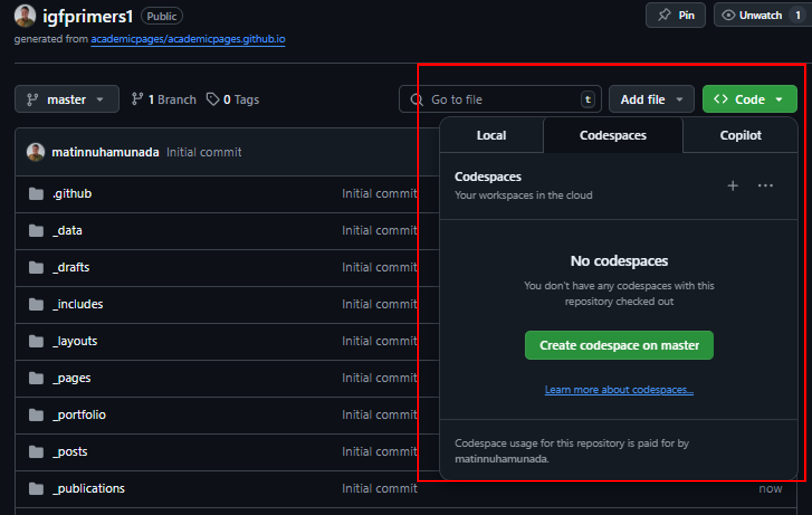Open the Learn more about codespaces link

click(619, 390)
